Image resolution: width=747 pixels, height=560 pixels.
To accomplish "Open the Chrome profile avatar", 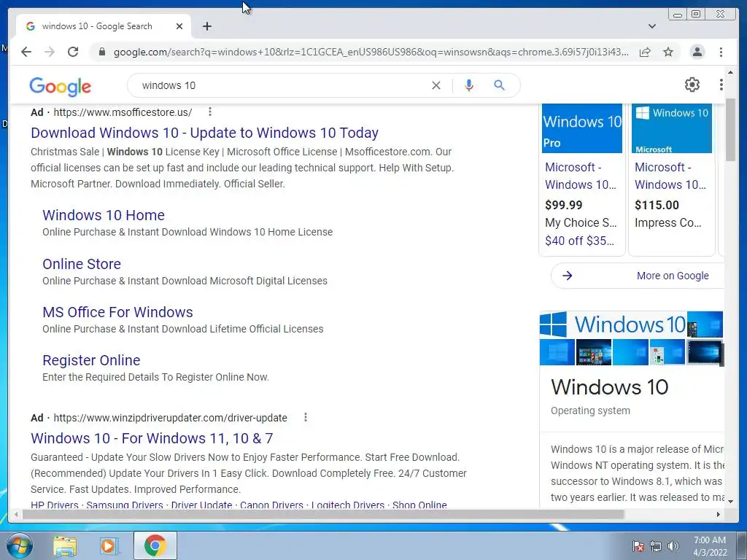I will point(697,52).
